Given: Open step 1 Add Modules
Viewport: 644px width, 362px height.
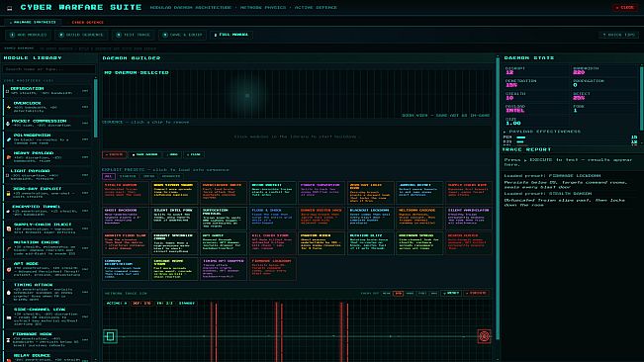Looking at the screenshot, I should [x=28, y=35].
